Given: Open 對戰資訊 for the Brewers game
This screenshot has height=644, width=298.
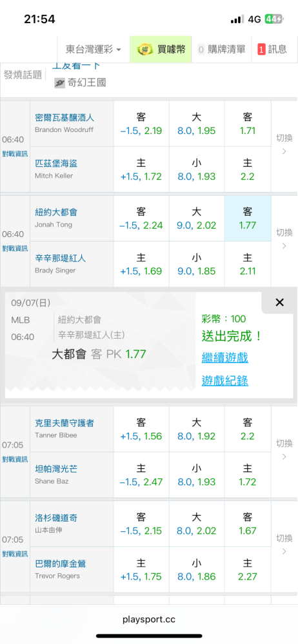Looking at the screenshot, I should (15, 154).
